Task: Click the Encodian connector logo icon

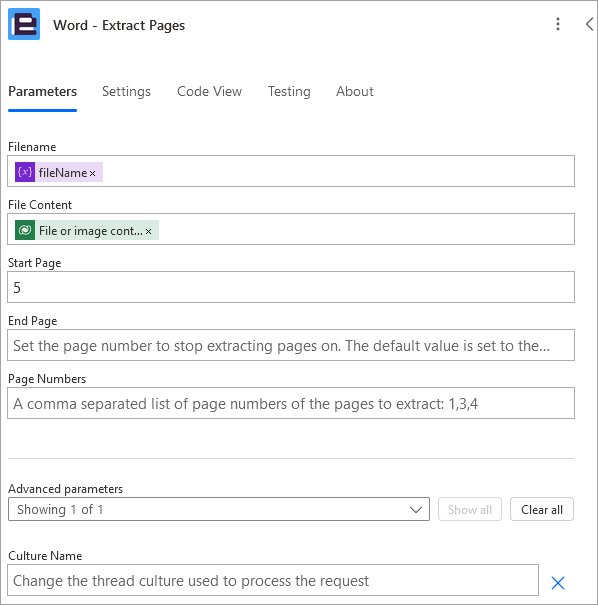Action: click(x=24, y=24)
